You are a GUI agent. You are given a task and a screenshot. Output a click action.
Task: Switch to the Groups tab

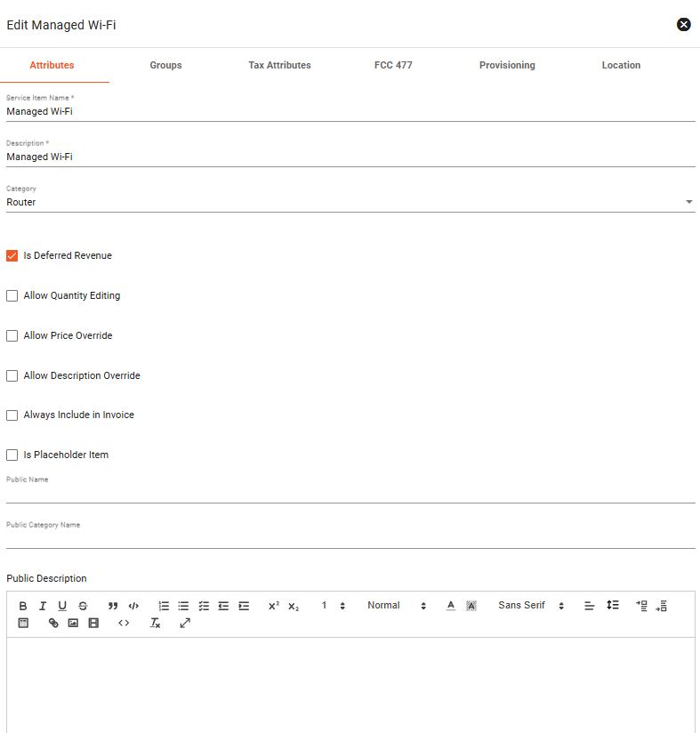166,65
